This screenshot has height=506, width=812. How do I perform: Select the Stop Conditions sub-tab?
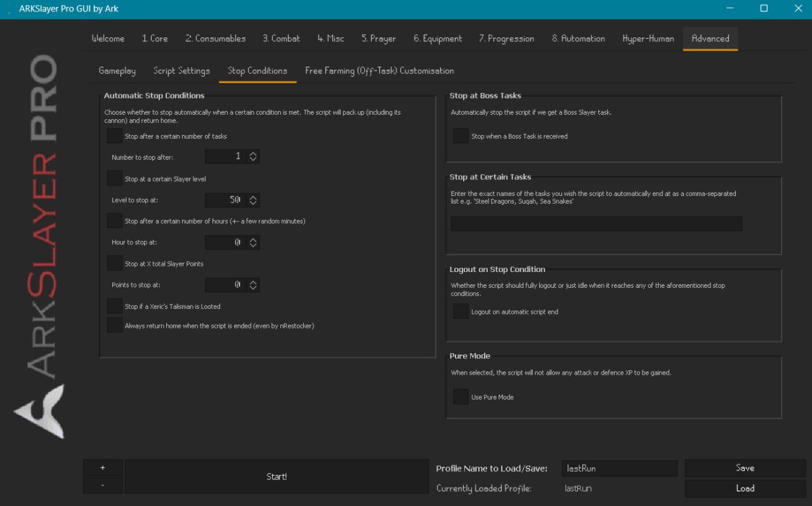pos(258,71)
